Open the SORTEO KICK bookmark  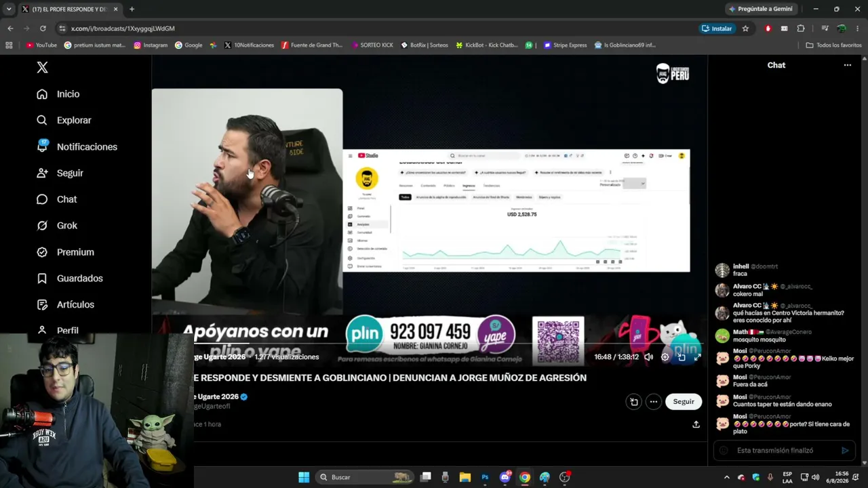point(372,45)
